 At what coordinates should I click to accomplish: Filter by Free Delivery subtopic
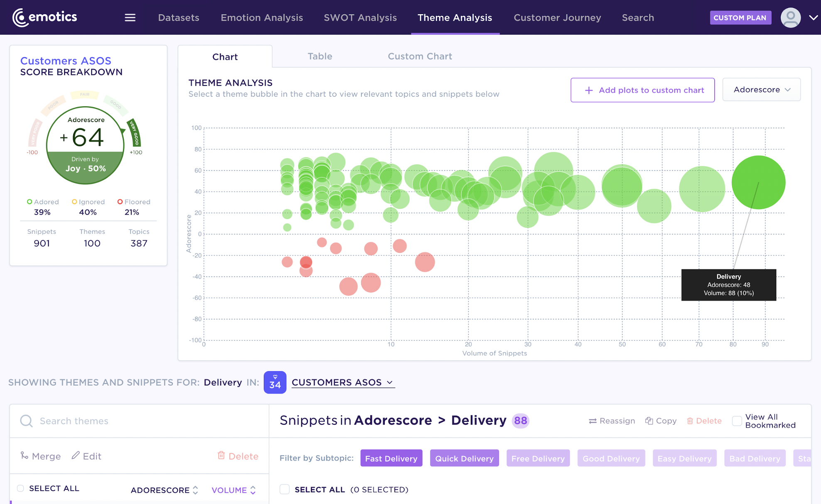pos(538,458)
